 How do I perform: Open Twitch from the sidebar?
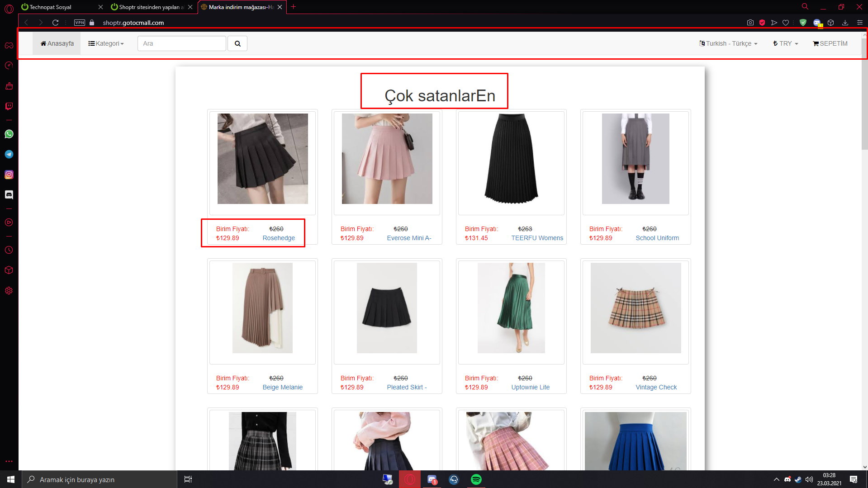(9, 106)
